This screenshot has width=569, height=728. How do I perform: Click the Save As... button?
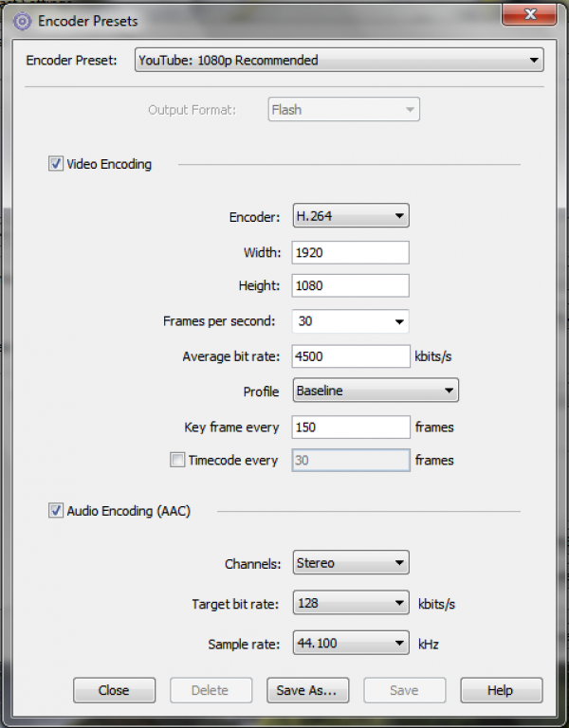(x=307, y=690)
